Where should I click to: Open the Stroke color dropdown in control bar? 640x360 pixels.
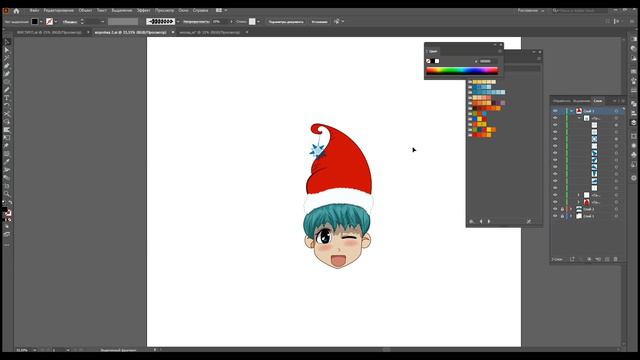coord(56,22)
